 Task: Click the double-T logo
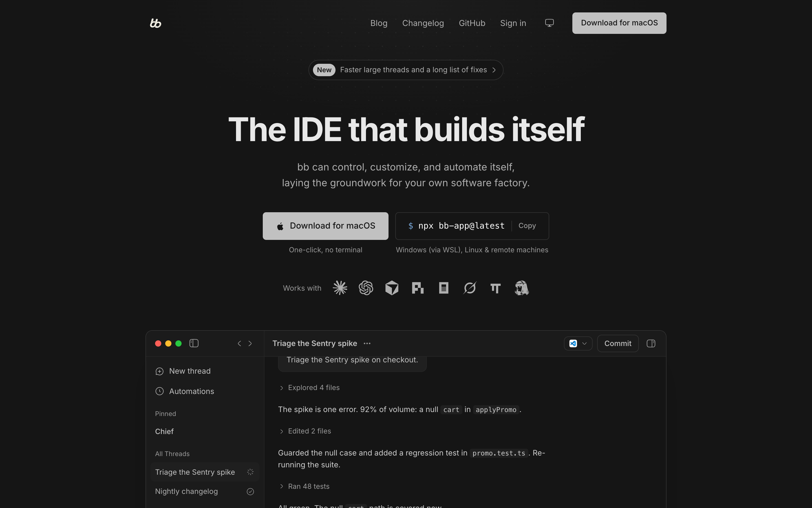coord(496,288)
